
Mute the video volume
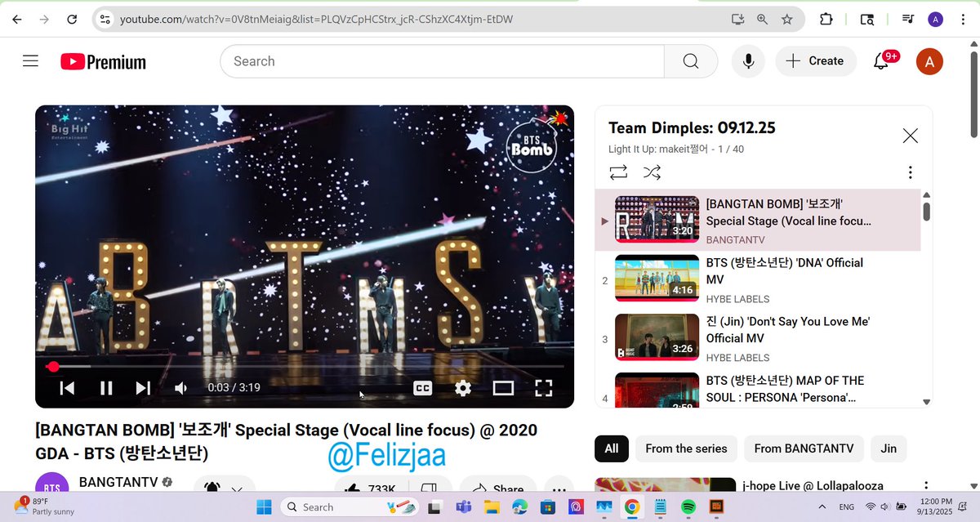pyautogui.click(x=180, y=388)
